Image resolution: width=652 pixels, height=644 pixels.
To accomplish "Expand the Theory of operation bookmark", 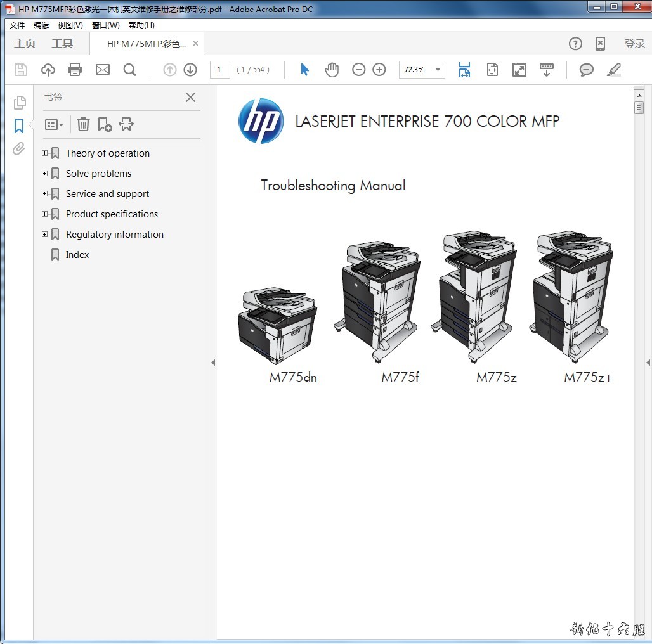I will point(44,153).
